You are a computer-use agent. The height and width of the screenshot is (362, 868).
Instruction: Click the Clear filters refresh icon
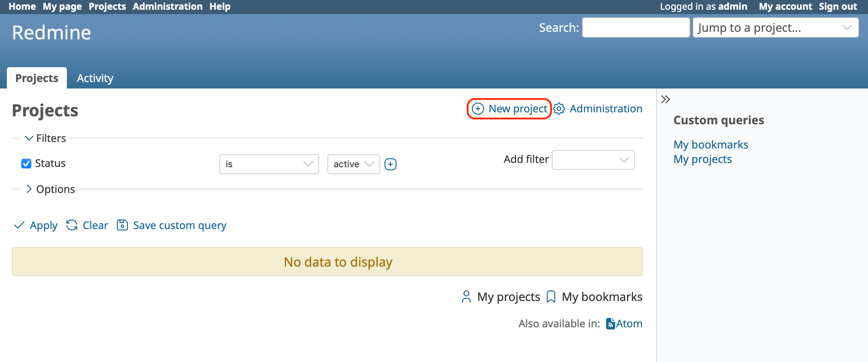coord(72,225)
